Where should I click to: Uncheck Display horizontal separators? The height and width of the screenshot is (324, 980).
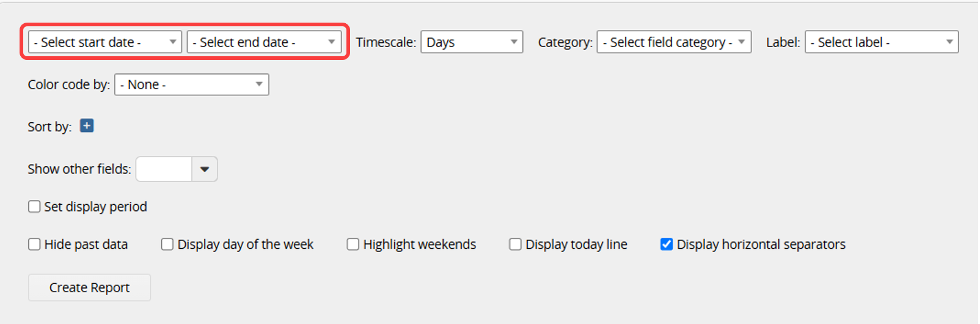pos(667,245)
